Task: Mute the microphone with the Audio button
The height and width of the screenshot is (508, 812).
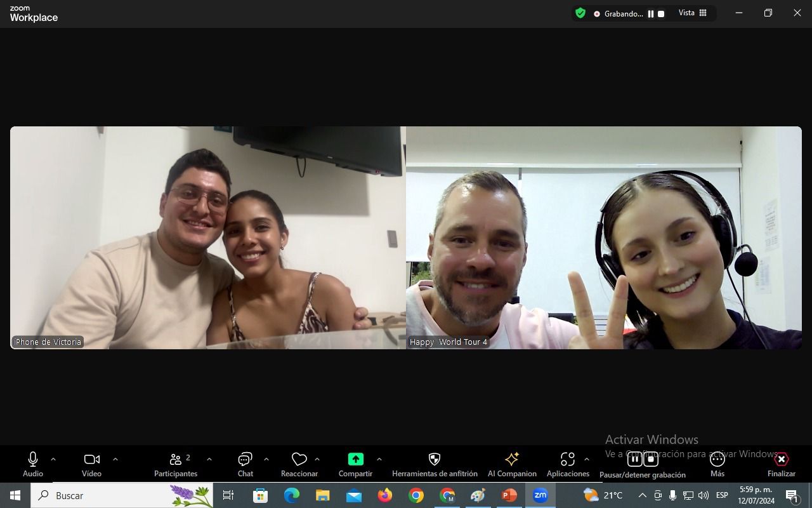Action: click(33, 464)
